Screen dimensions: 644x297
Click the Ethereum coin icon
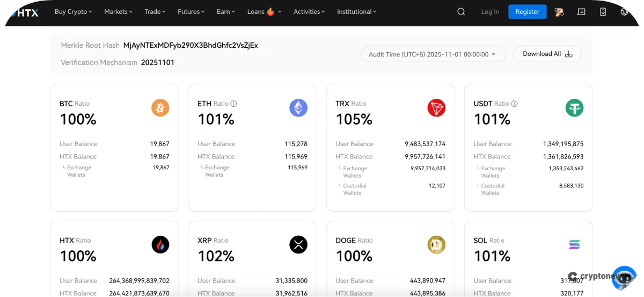tap(298, 108)
